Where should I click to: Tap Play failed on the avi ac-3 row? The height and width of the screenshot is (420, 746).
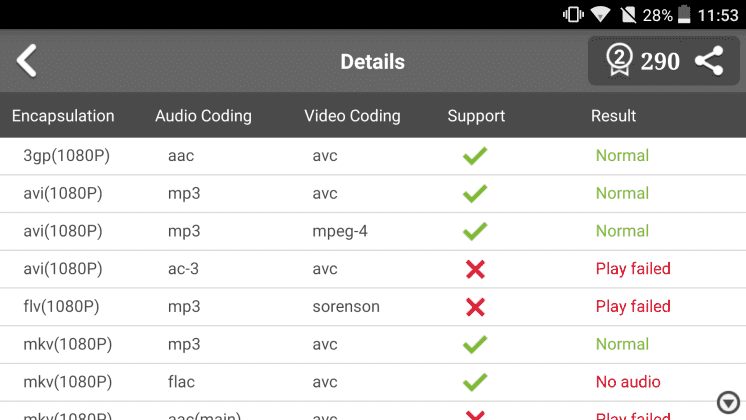[633, 269]
